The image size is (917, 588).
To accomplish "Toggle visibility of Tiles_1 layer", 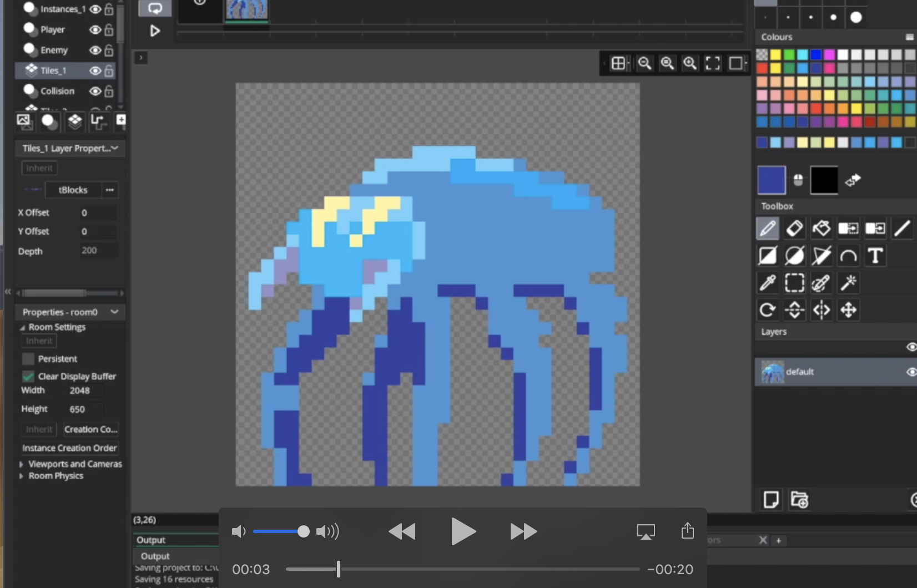I will 95,70.
